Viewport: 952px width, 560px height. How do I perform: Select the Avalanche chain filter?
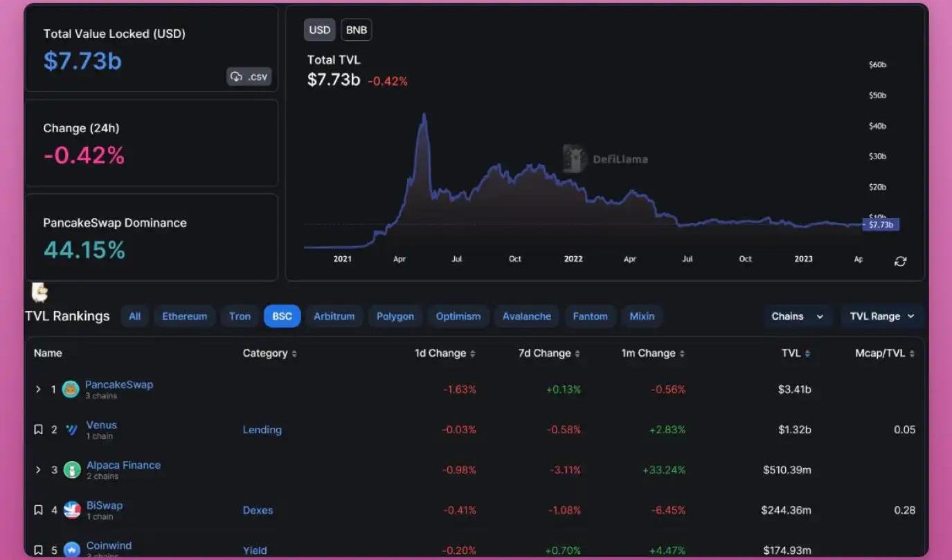coord(526,316)
